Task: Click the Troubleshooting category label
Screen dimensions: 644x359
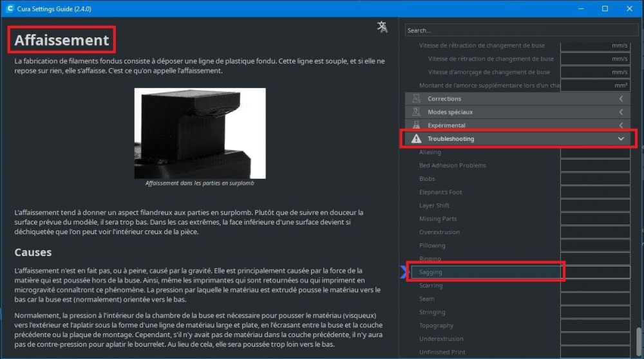Action: 451,139
